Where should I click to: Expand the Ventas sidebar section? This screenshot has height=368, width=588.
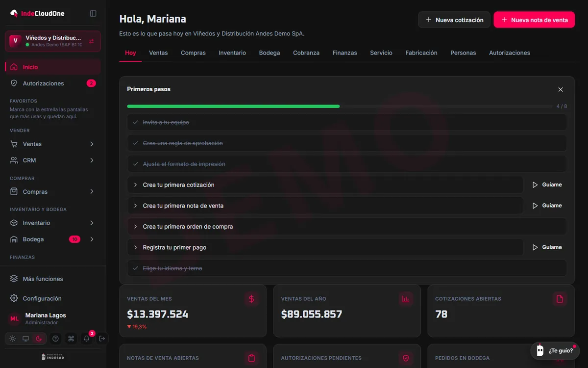pos(53,144)
